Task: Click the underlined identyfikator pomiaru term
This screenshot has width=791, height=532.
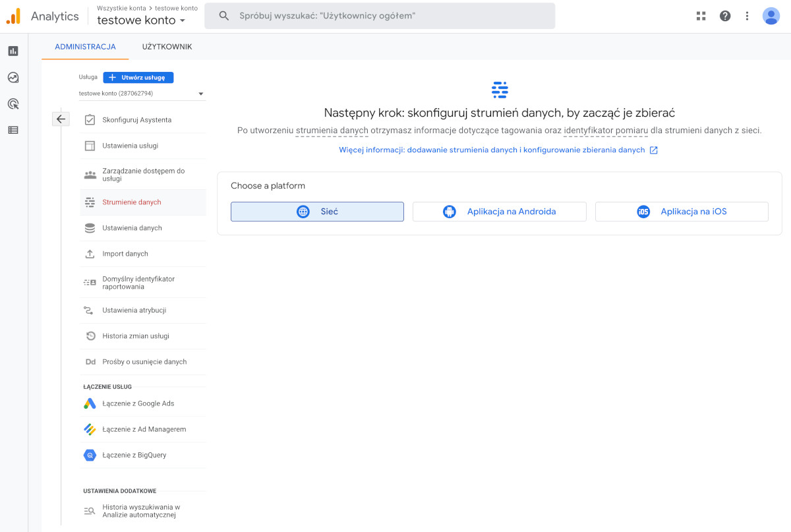Action: click(x=606, y=131)
